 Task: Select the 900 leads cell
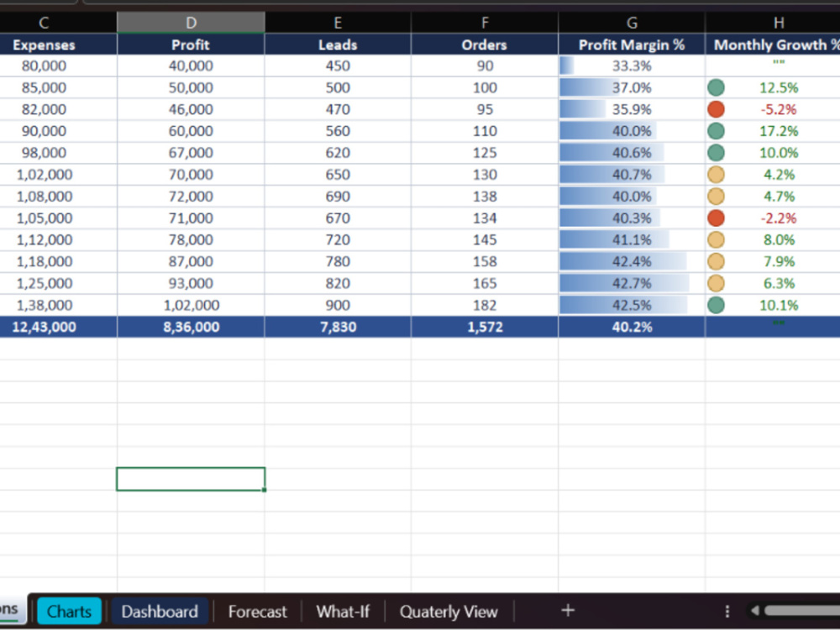coord(338,305)
